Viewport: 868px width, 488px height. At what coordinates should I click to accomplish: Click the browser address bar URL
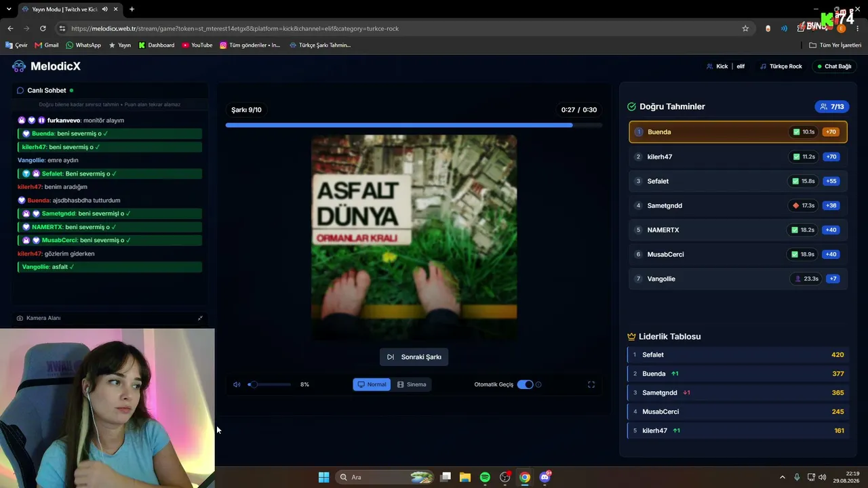[235, 28]
